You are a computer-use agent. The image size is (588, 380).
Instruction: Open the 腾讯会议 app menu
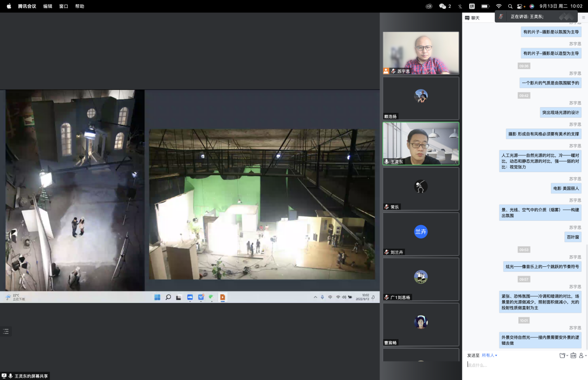coord(27,6)
